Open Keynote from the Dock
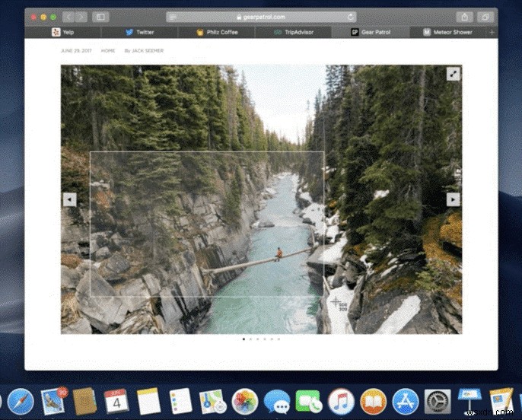Viewport: 522px width, 420px height. click(x=469, y=401)
